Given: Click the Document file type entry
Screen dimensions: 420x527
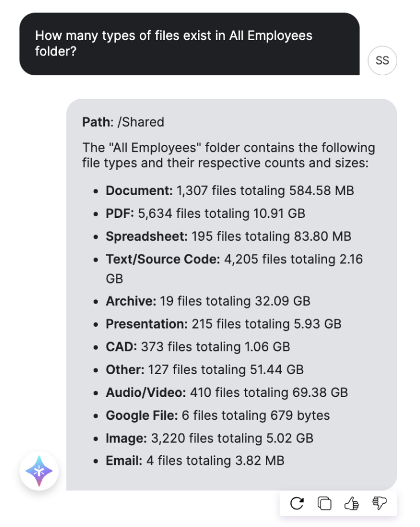Looking at the screenshot, I should tap(229, 190).
